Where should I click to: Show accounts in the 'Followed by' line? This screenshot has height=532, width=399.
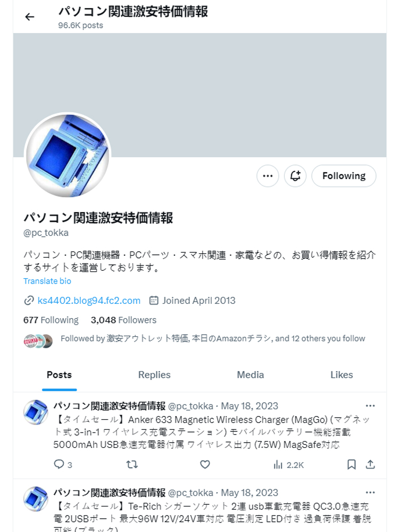(x=213, y=338)
